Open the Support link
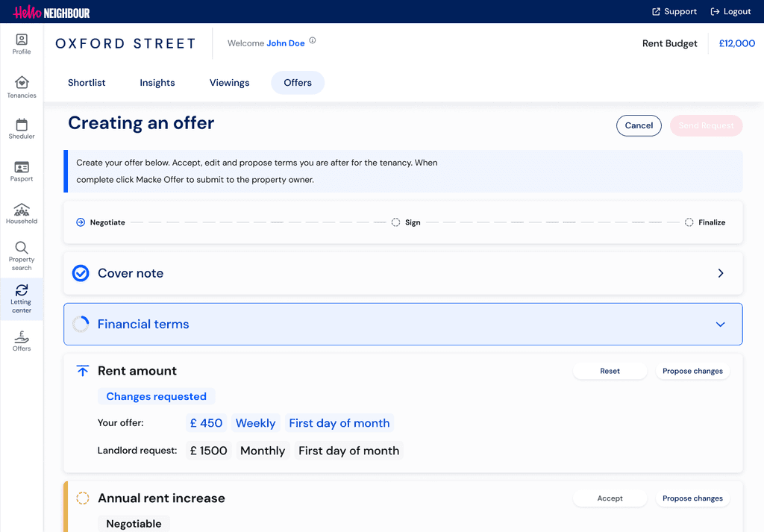The image size is (764, 532). tap(674, 12)
